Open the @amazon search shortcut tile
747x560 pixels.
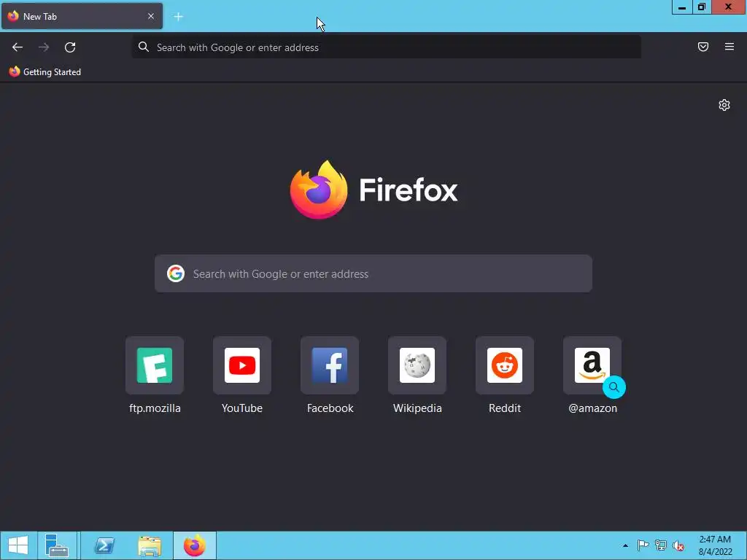pyautogui.click(x=592, y=365)
